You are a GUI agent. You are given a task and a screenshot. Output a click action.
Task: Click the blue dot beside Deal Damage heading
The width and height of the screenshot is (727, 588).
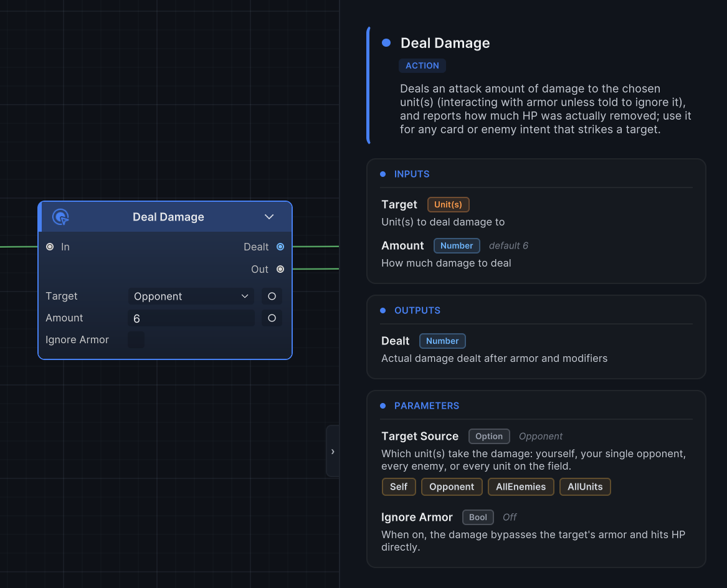point(386,42)
